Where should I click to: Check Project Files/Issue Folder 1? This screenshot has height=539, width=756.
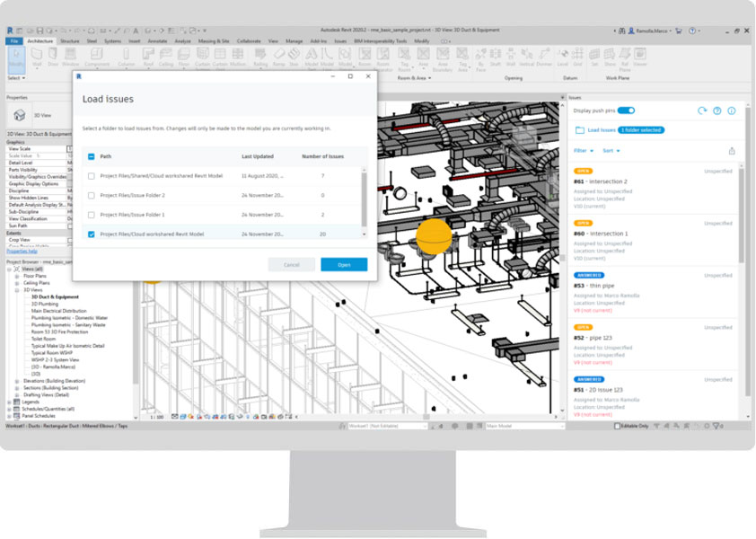click(90, 214)
